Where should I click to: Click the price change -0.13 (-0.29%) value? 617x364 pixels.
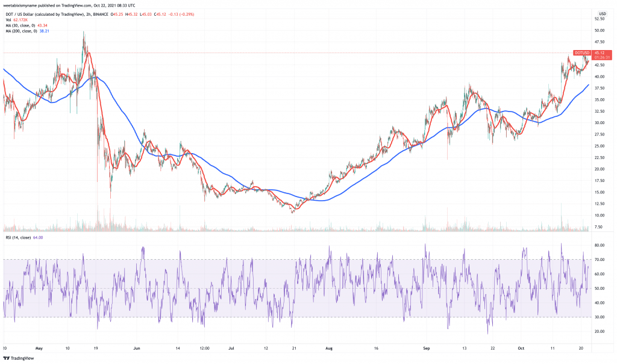point(181,14)
